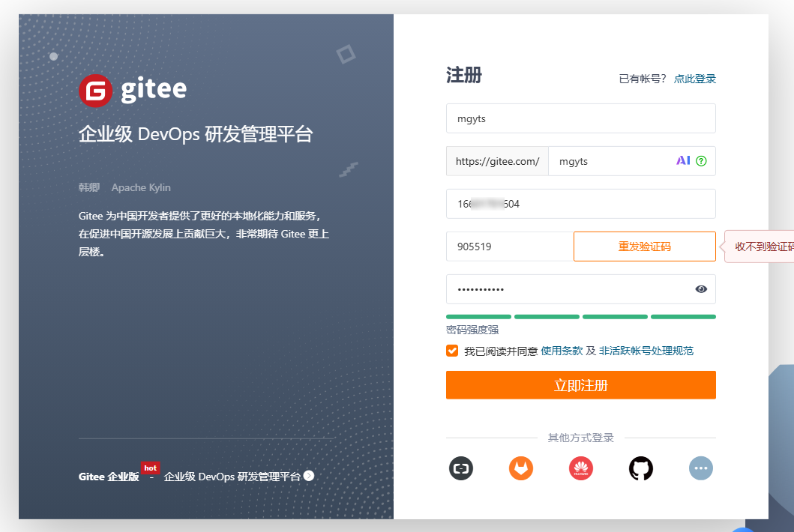This screenshot has width=794, height=532.
Task: Sign in with OSChina link-style icon
Action: [x=461, y=468]
